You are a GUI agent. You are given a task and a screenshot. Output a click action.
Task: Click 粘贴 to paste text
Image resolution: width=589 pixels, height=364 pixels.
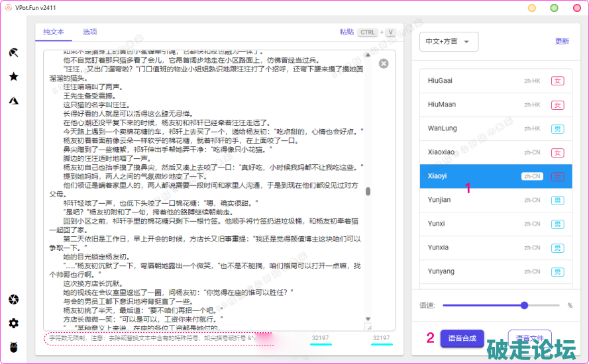[347, 32]
